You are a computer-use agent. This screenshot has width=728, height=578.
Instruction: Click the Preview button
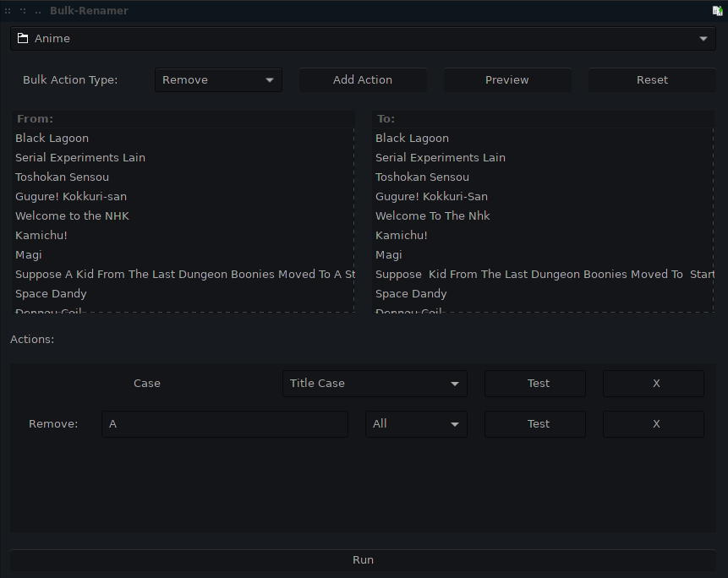pos(507,79)
